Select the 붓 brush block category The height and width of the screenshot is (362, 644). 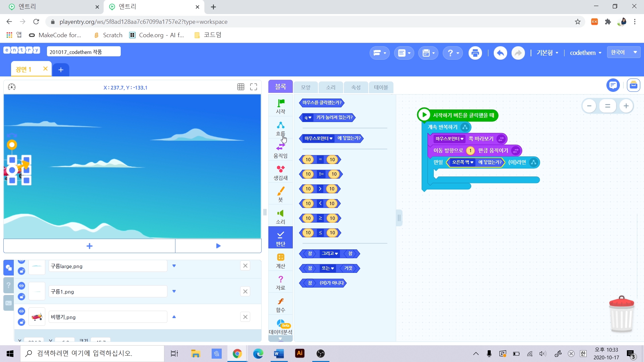click(x=280, y=194)
